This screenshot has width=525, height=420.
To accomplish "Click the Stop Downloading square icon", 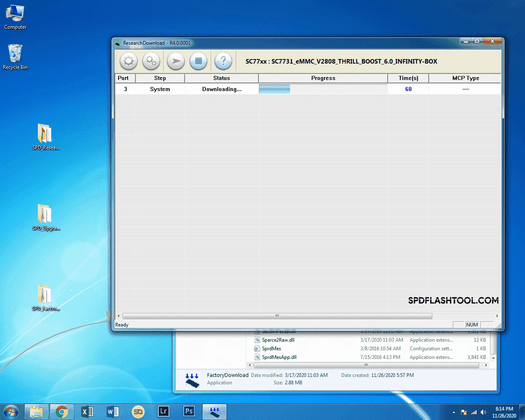I will point(199,62).
